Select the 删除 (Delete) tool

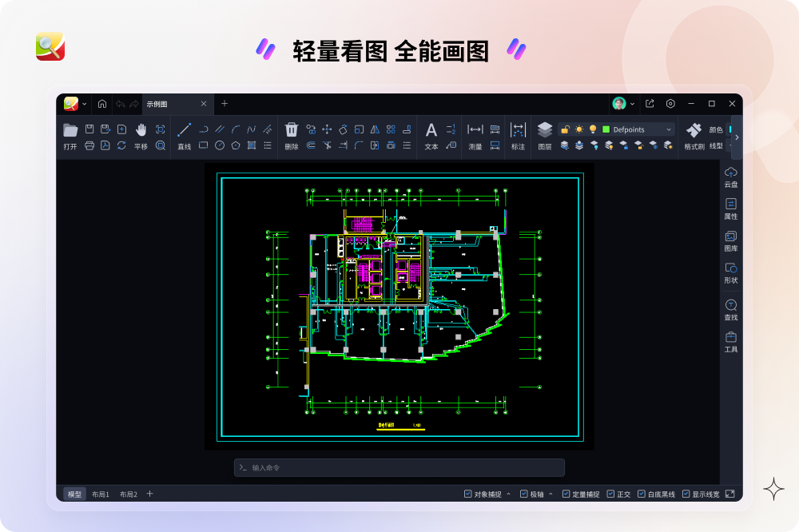[x=292, y=136]
